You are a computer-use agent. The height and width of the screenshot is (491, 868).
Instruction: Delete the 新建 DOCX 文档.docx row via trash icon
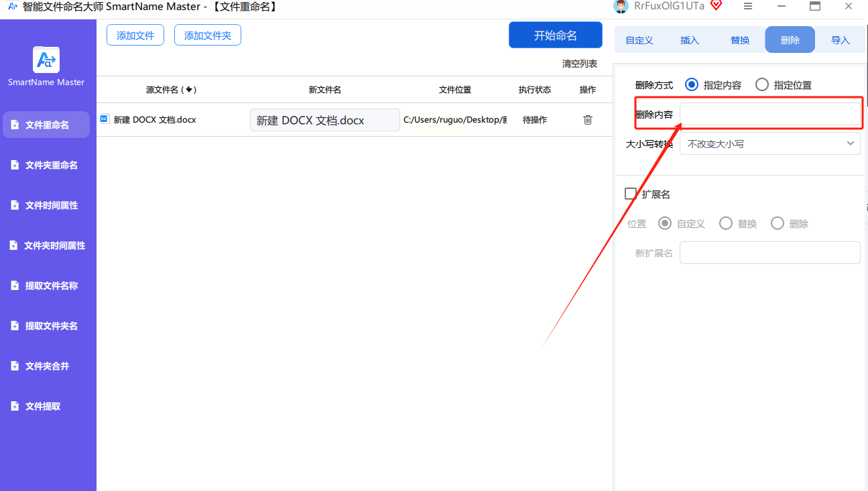[588, 120]
